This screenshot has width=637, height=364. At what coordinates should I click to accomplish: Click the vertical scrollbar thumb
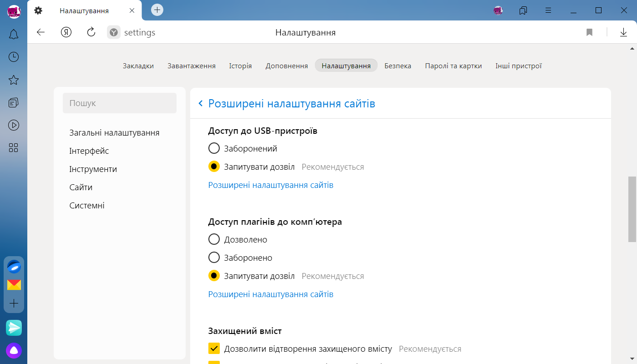pos(632,209)
